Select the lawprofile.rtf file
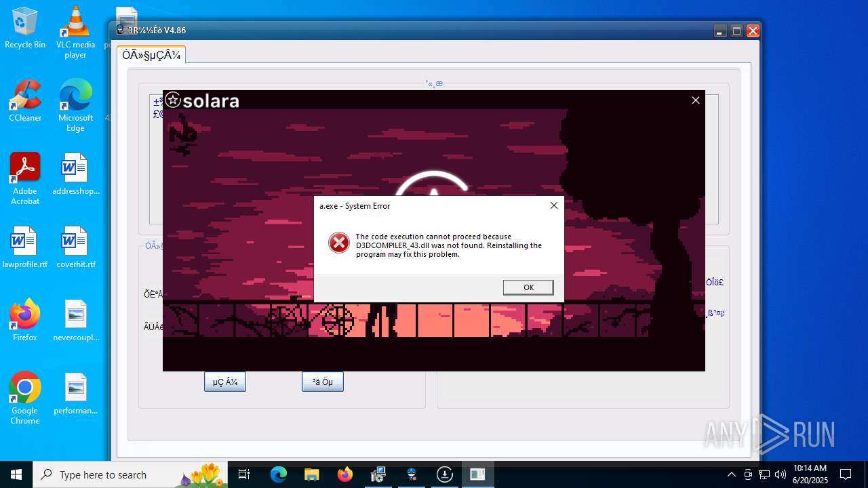 point(25,248)
